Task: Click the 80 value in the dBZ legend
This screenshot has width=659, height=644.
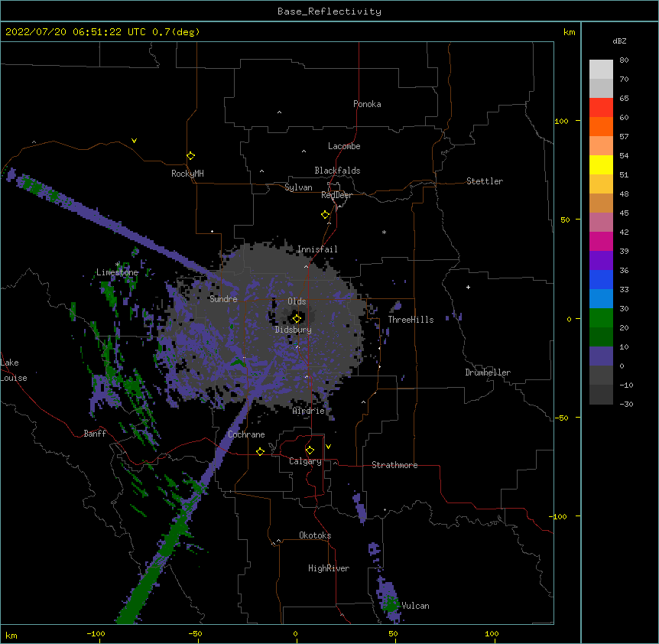Action: (x=624, y=60)
